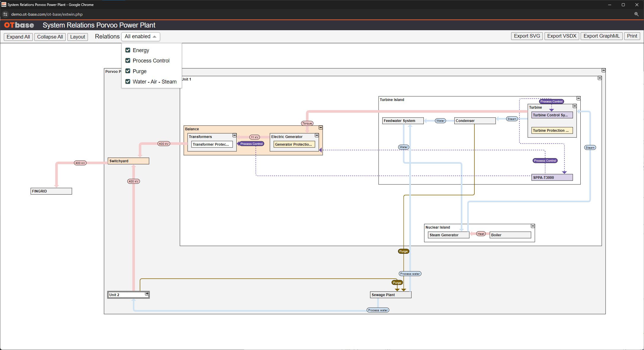Collapse the Electric Generator box
644x350 pixels.
coord(317,135)
